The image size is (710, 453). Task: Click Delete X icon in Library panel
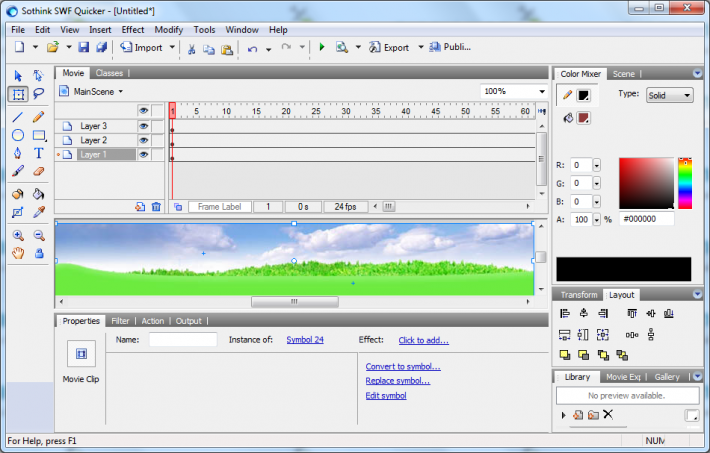coord(608,414)
